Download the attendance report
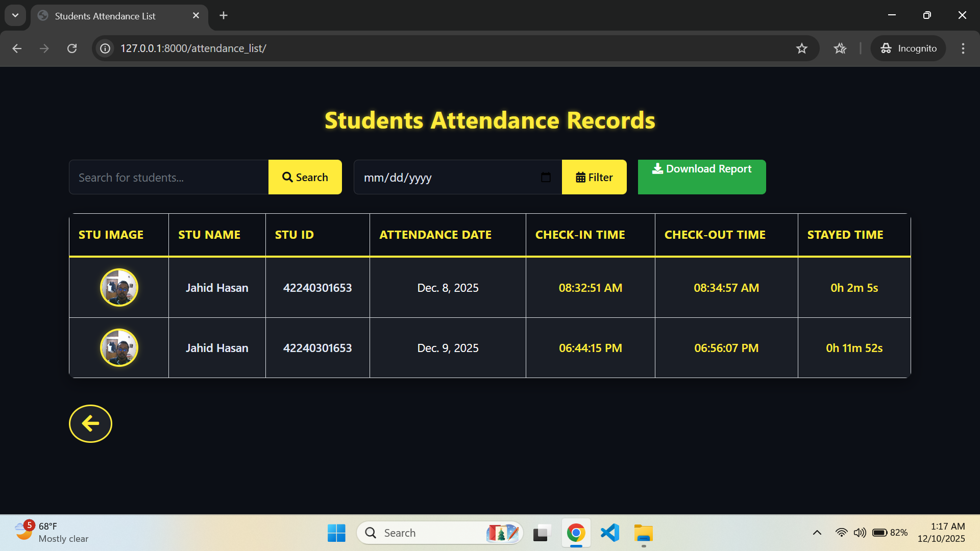 [x=701, y=177]
